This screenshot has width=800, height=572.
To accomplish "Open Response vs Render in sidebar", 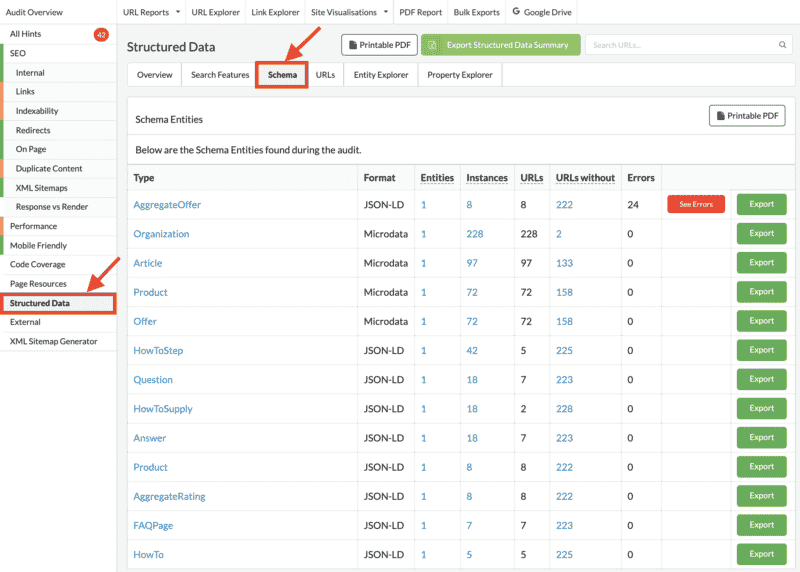I will coord(52,207).
